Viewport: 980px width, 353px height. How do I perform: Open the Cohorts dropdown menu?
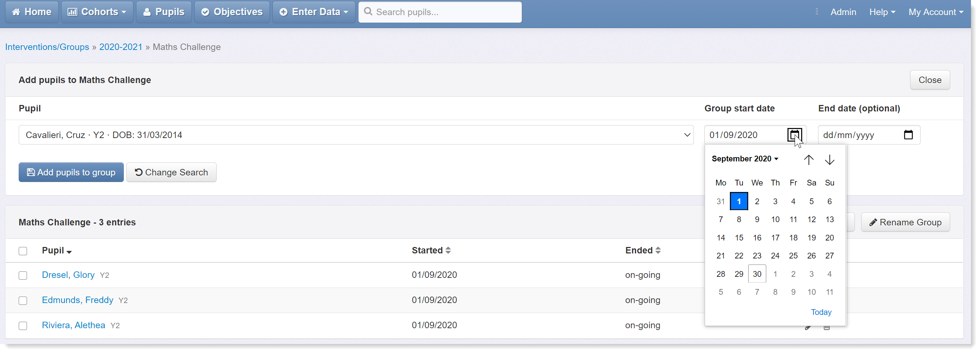pos(97,12)
